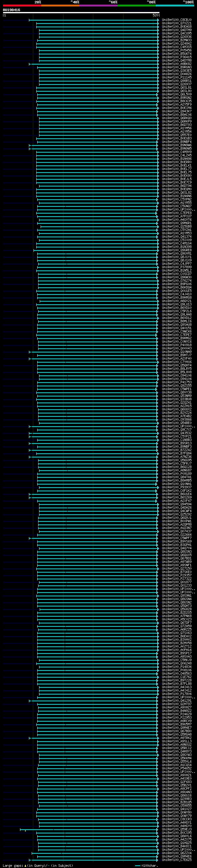Screen dimensions: 197x868
Task: Select label UniRef100_Q9C7X7
Action: [x=177, y=430]
